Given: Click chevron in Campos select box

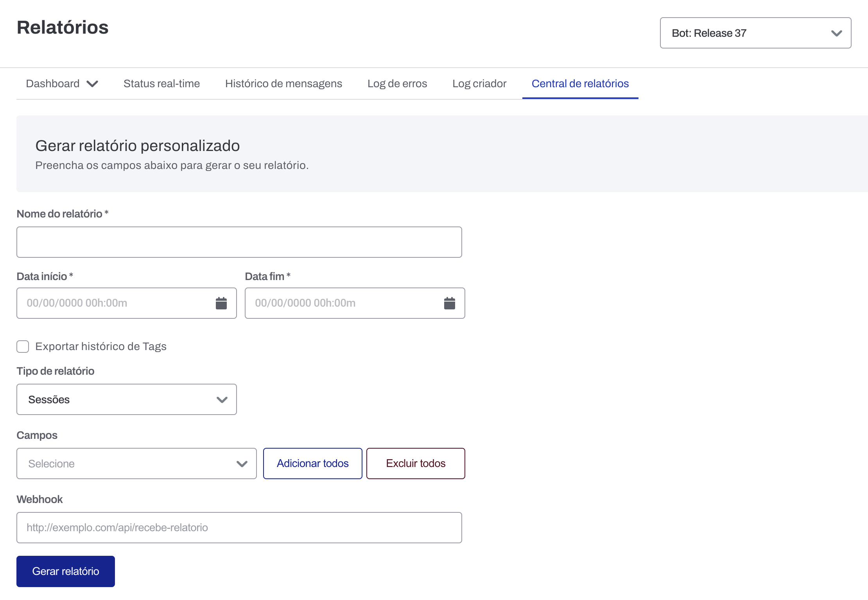Looking at the screenshot, I should point(242,464).
